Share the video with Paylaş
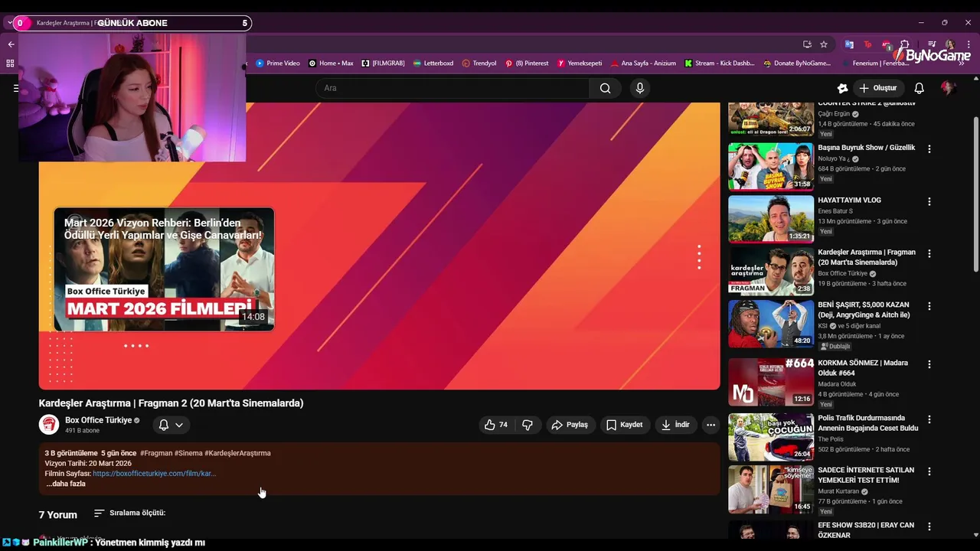The image size is (980, 551). tap(570, 425)
